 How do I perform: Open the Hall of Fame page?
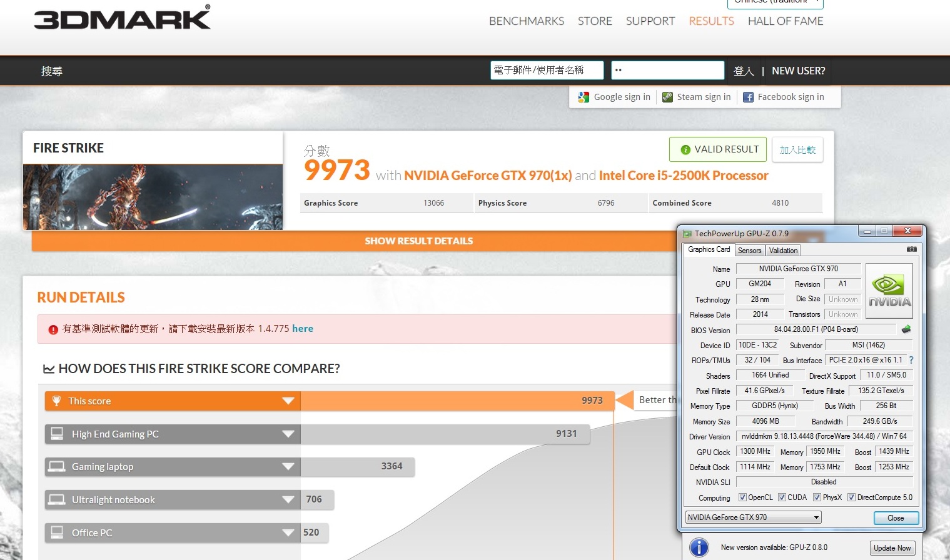pyautogui.click(x=786, y=21)
